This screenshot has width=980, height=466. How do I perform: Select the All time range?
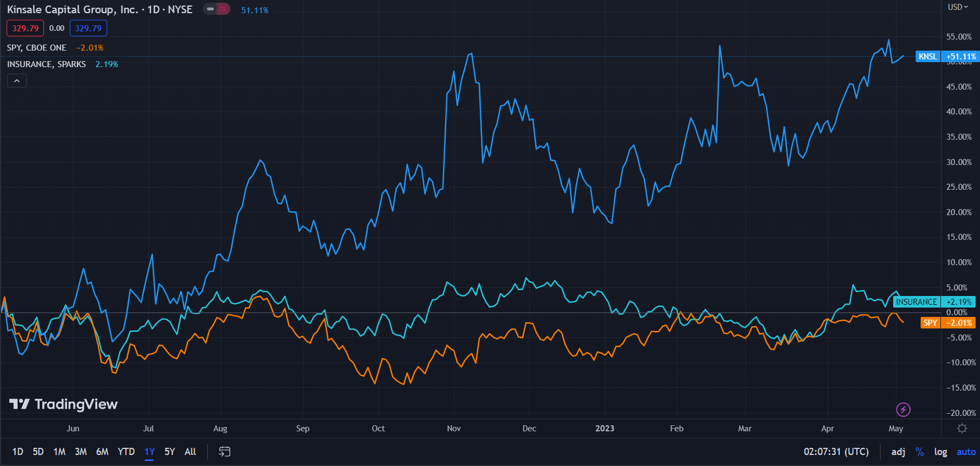[x=190, y=452]
